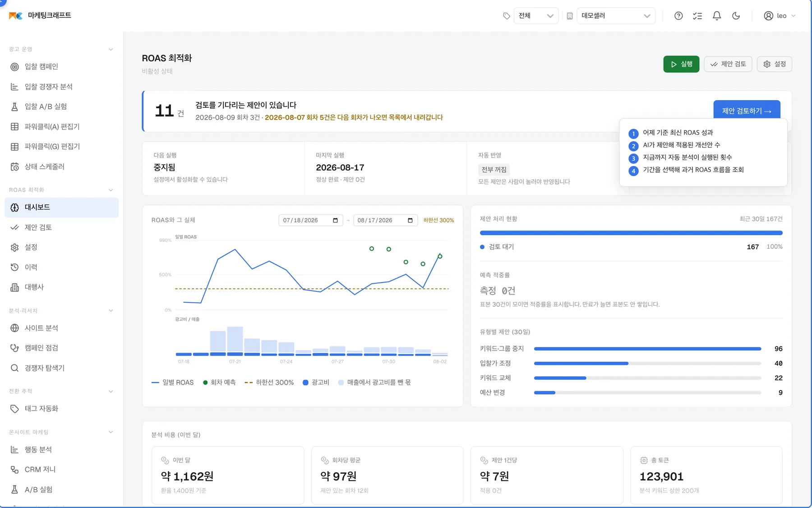The width and height of the screenshot is (812, 508).
Task: Open 파워클릭(A) 편집기
Action: tap(61, 127)
